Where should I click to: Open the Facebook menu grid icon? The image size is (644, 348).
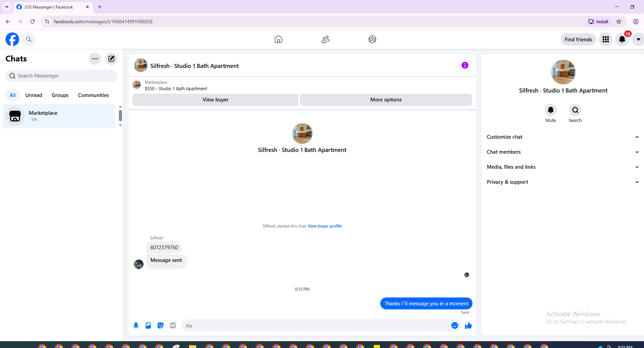[x=606, y=39]
